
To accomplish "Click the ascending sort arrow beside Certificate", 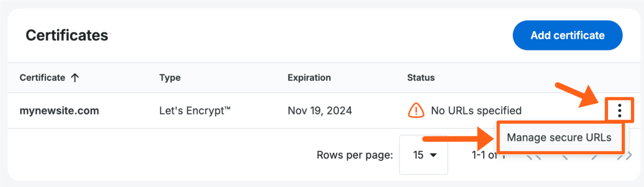I will (x=75, y=78).
